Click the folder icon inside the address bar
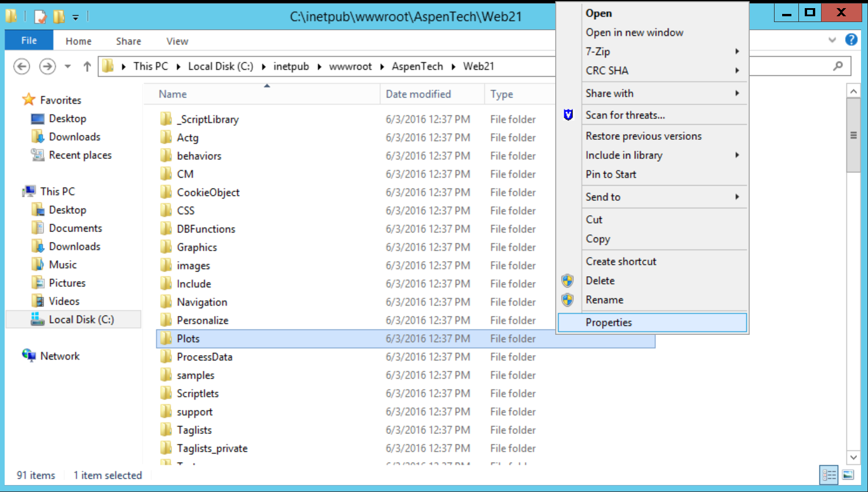This screenshot has width=868, height=492. pos(107,66)
